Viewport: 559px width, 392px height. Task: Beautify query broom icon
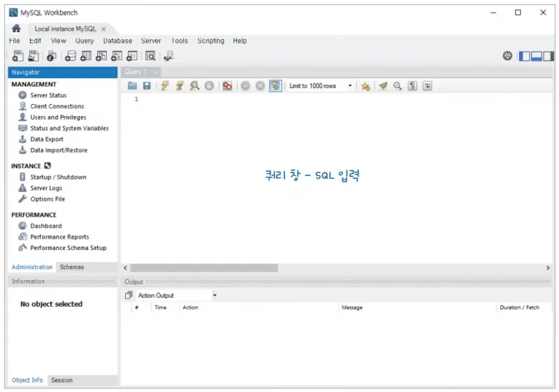tap(383, 85)
